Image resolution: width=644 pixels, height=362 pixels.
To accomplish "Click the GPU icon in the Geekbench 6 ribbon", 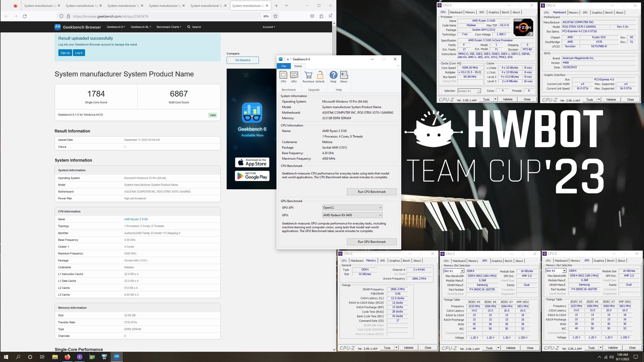I will click(x=294, y=77).
